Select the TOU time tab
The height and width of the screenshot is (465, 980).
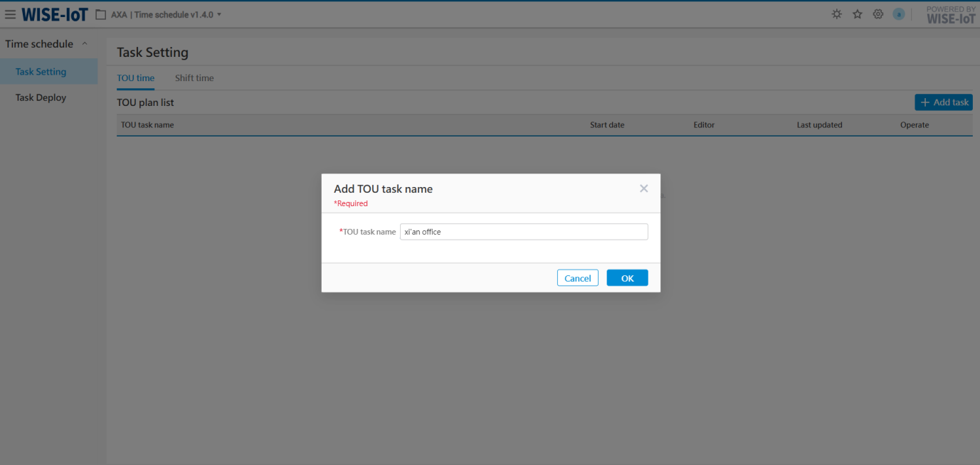coord(135,78)
